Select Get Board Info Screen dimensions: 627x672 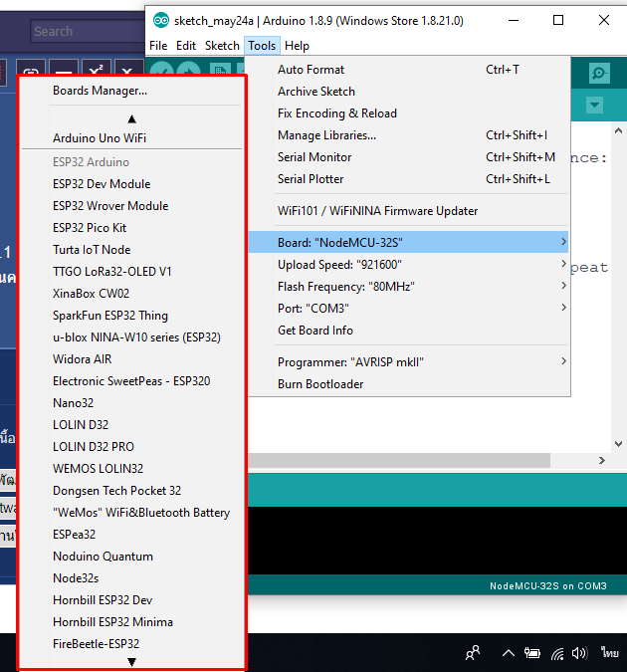pyautogui.click(x=409, y=330)
